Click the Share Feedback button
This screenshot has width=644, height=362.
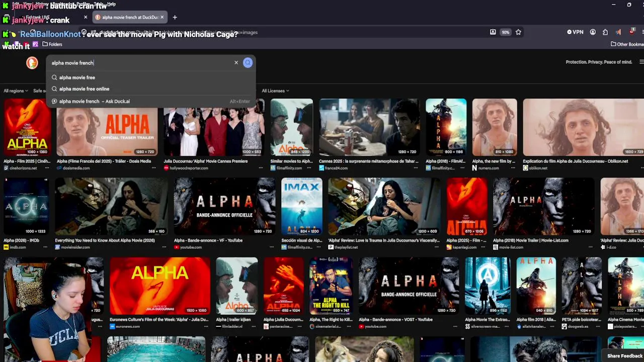624,356
